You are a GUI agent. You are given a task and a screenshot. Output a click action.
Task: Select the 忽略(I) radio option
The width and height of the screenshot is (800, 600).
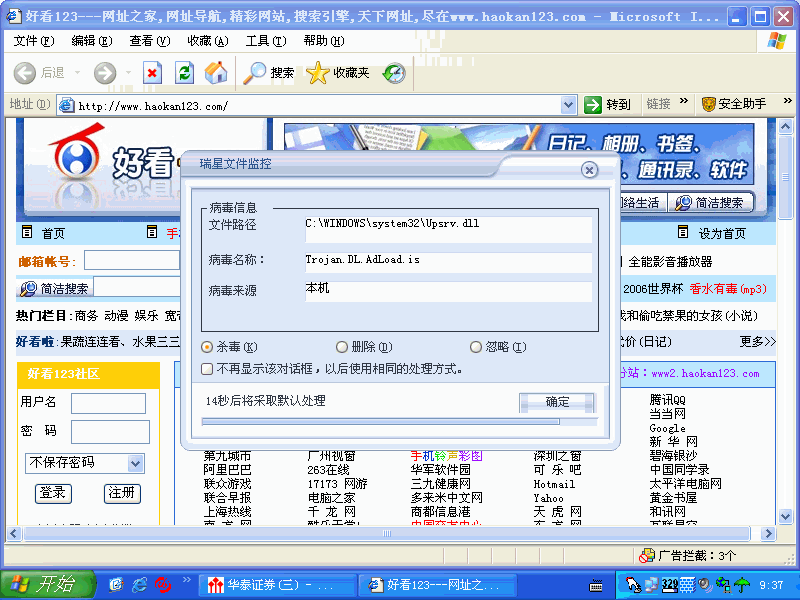(476, 347)
